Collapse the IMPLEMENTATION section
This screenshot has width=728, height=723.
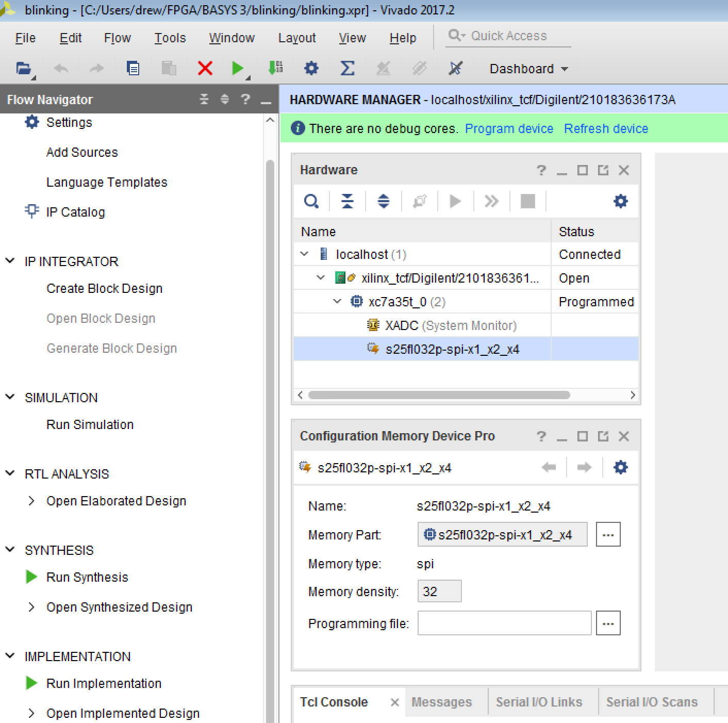(x=10, y=656)
